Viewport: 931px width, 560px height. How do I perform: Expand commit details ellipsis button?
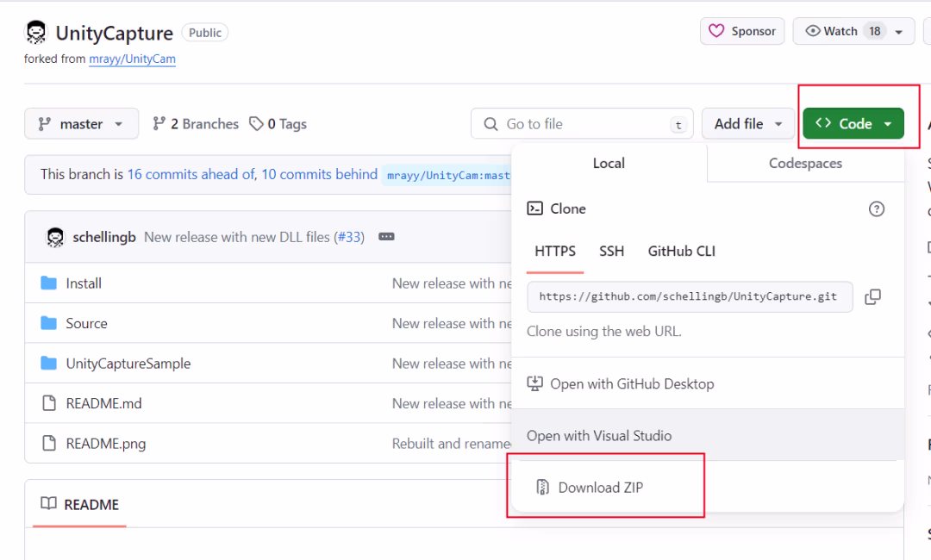coord(386,237)
